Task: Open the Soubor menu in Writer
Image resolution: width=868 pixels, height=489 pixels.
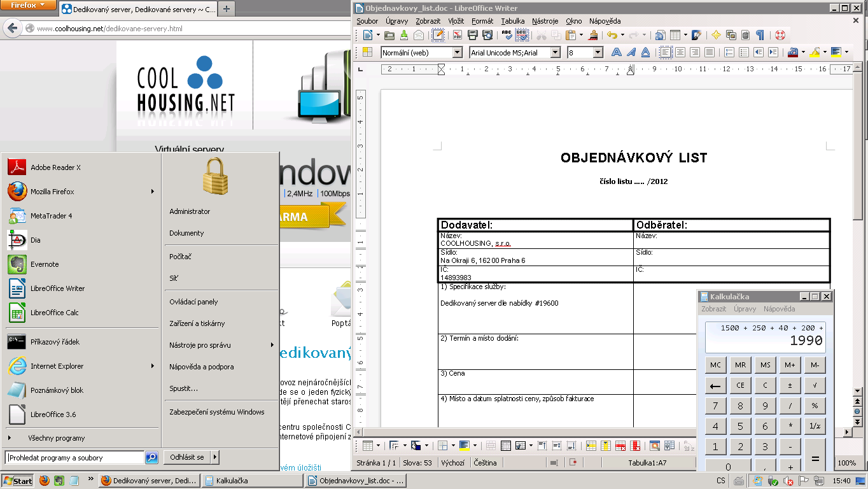Action: point(367,21)
